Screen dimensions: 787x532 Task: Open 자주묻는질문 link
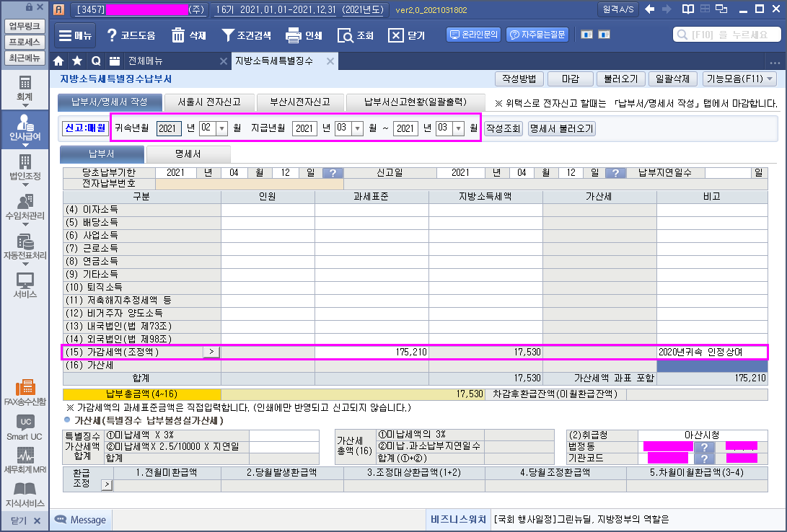point(537,35)
